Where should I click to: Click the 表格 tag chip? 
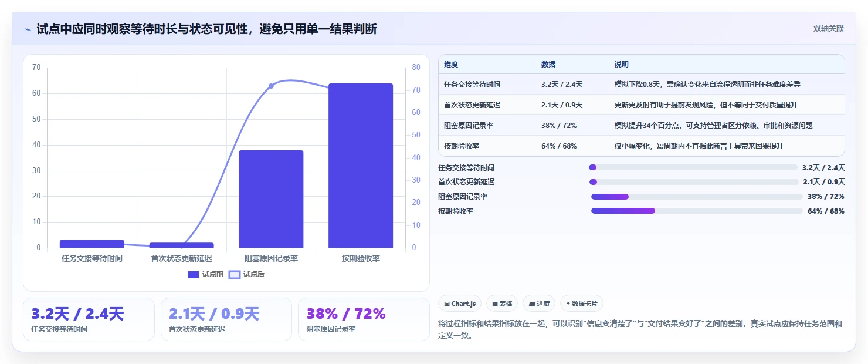coord(502,304)
